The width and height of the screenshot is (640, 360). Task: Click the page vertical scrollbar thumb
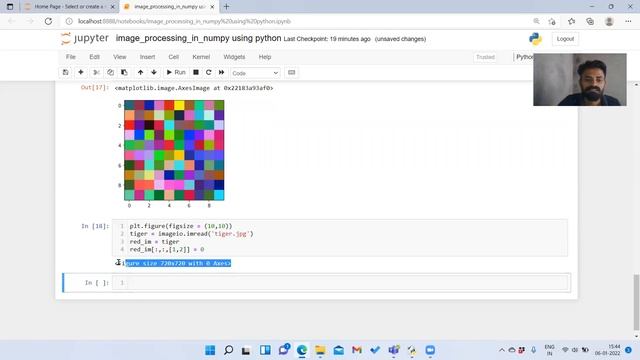tap(636, 302)
